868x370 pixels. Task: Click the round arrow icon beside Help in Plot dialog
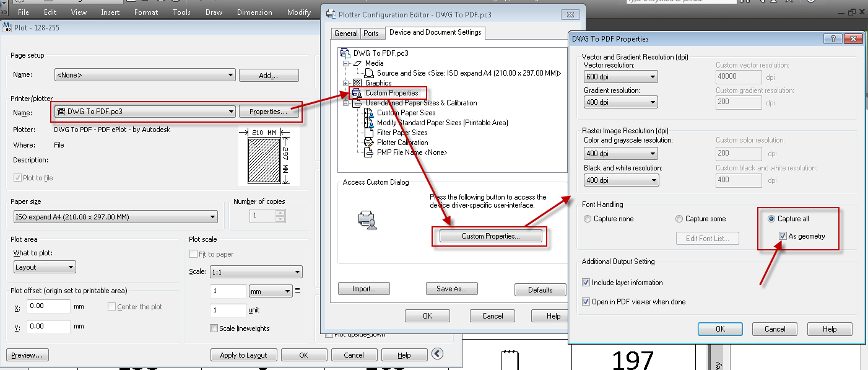[x=438, y=354]
